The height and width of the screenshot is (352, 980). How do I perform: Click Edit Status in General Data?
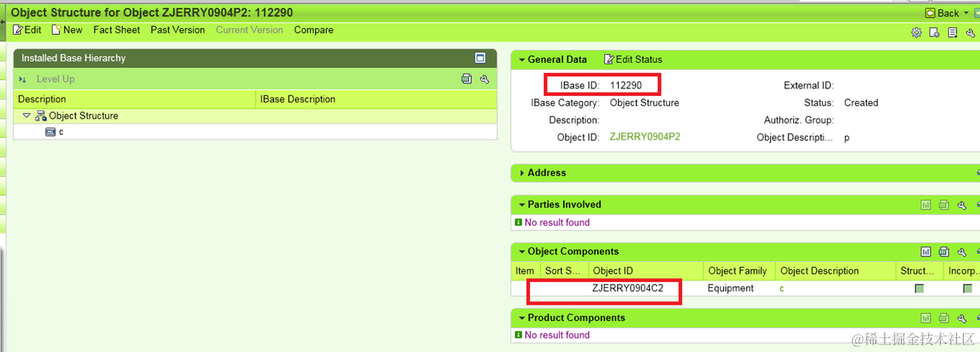(632, 60)
